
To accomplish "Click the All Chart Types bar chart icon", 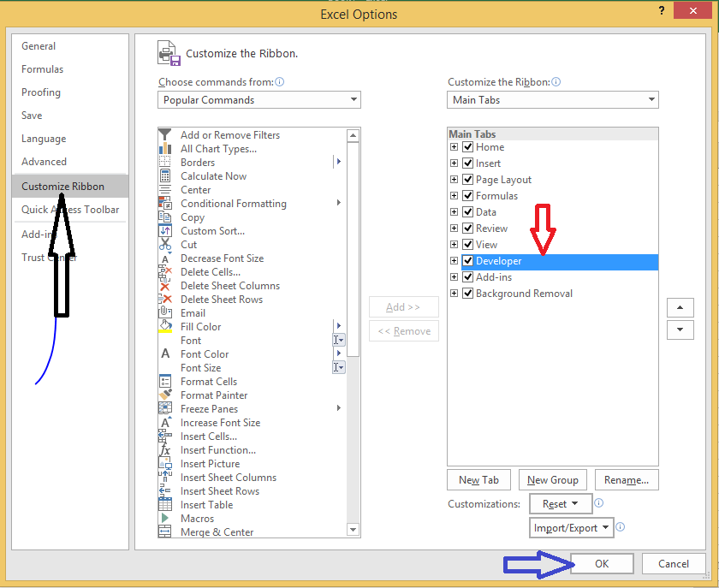I will tap(164, 149).
